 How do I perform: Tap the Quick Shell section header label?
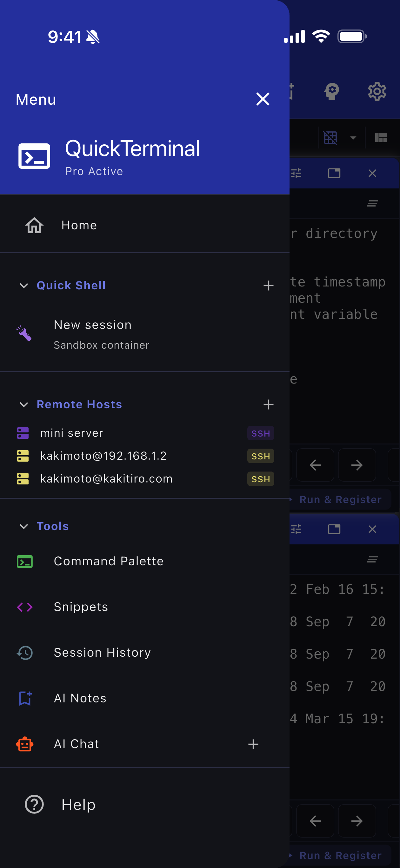point(71,286)
